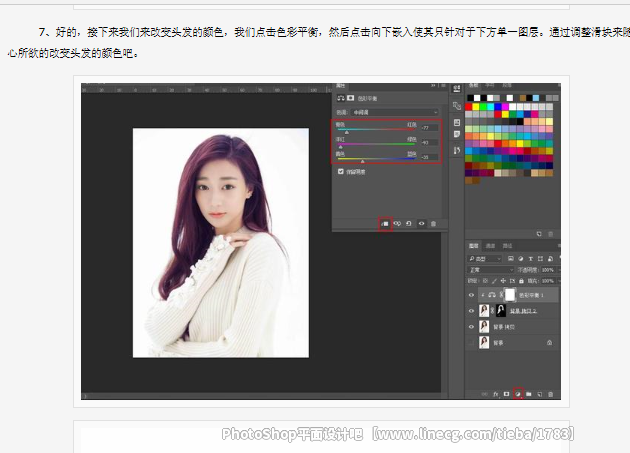This screenshot has height=453, width=630.
Task: Switch to the 图层 Layers tab
Action: tap(474, 246)
